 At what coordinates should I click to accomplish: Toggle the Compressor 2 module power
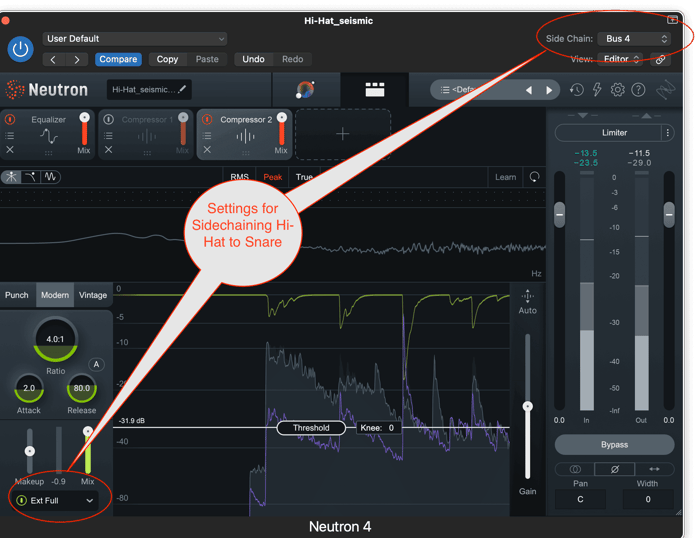click(x=207, y=119)
